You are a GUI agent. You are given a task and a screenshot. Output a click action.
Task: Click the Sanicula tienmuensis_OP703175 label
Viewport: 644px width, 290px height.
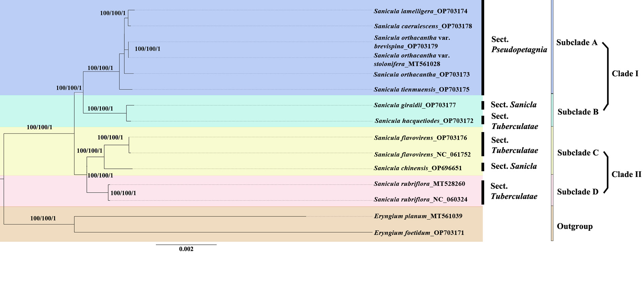point(421,90)
